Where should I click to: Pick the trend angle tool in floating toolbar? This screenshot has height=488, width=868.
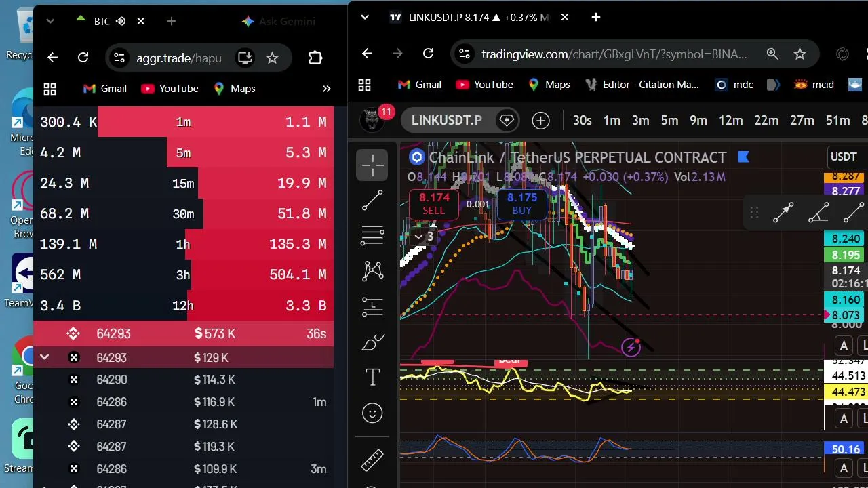(818, 213)
